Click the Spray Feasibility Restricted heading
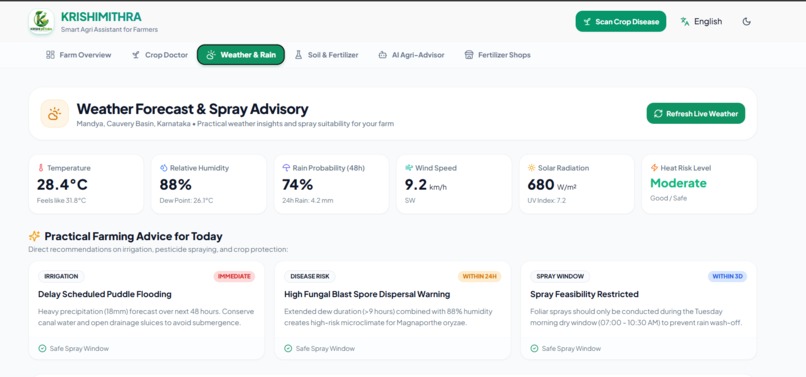 (x=584, y=294)
